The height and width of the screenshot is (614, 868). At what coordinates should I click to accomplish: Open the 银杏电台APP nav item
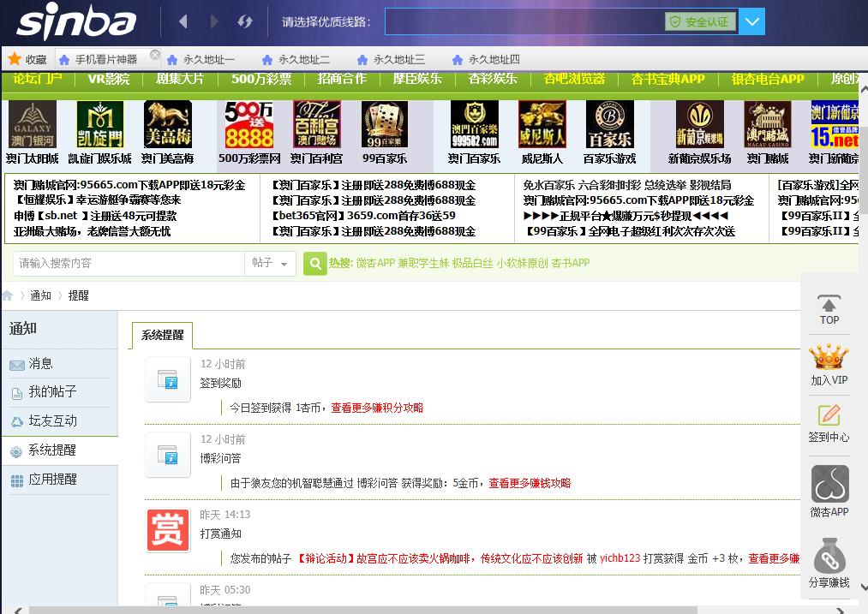[x=767, y=79]
